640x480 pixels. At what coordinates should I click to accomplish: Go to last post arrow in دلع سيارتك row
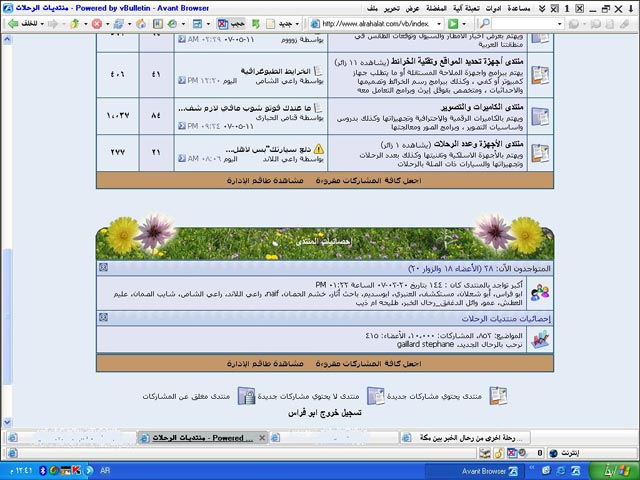pos(182,158)
